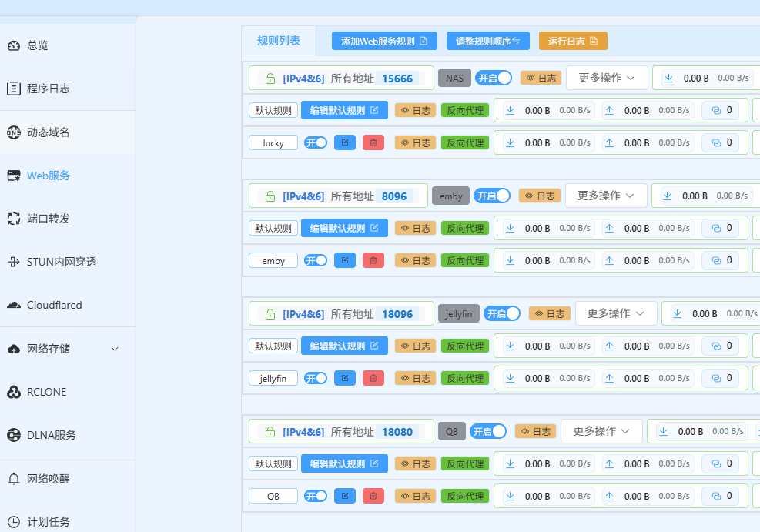Click the 反向代理 tag in jellyfin row
The height and width of the screenshot is (532, 760).
click(x=465, y=378)
